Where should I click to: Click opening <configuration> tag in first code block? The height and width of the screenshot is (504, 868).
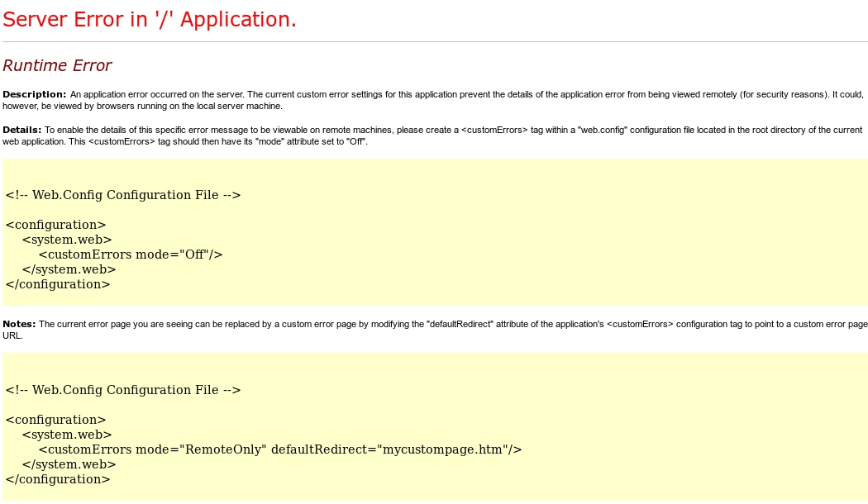point(55,225)
